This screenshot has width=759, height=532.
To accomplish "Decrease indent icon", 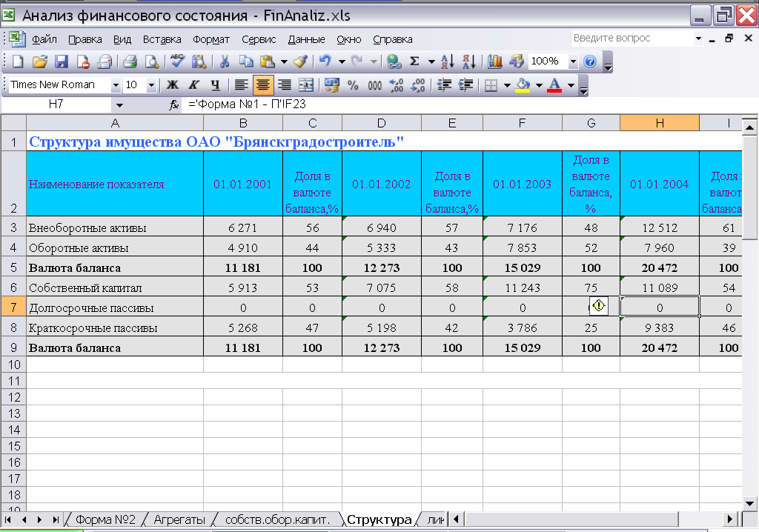I will pos(444,85).
